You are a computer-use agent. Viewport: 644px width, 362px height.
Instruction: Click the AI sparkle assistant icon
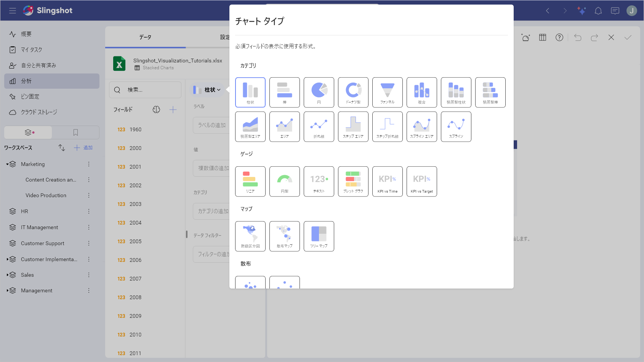582,11
